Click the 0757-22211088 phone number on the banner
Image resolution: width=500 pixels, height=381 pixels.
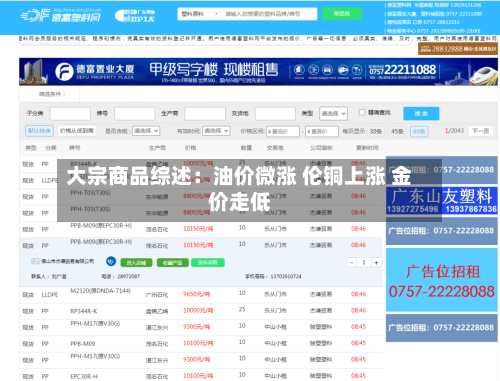pyautogui.click(x=403, y=70)
